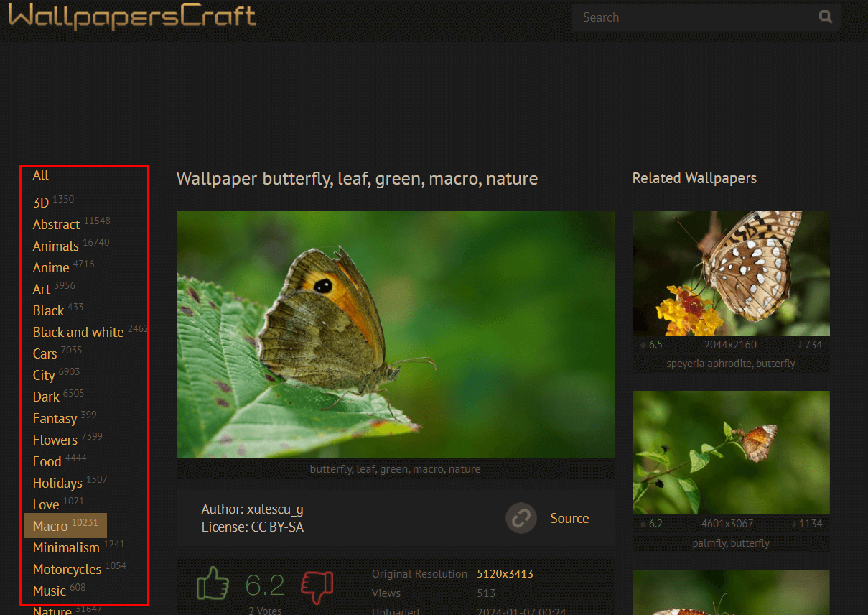Open the Source link

(569, 518)
